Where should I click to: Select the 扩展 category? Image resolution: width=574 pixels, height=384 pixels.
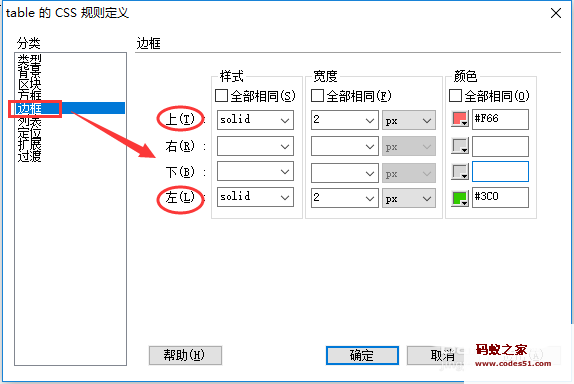(x=30, y=144)
